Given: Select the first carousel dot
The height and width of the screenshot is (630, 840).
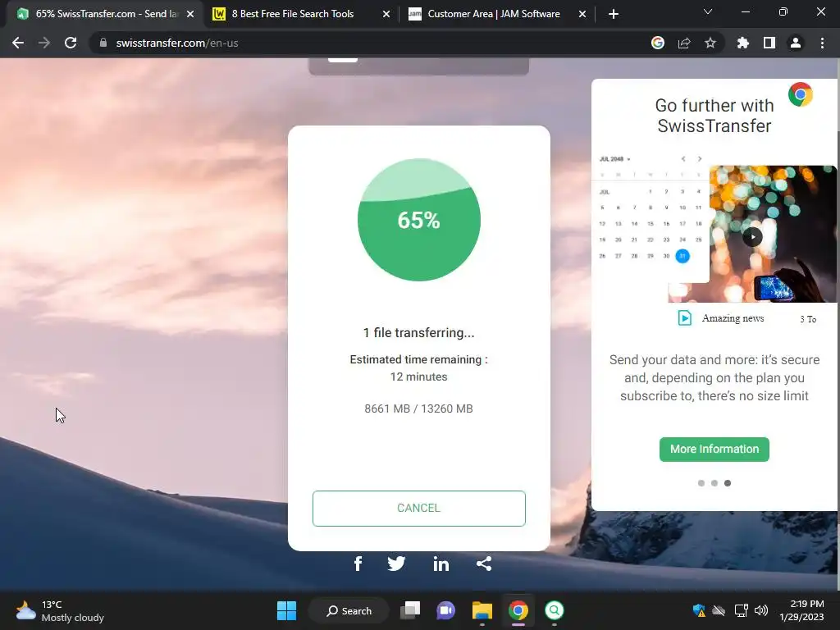Looking at the screenshot, I should [701, 483].
